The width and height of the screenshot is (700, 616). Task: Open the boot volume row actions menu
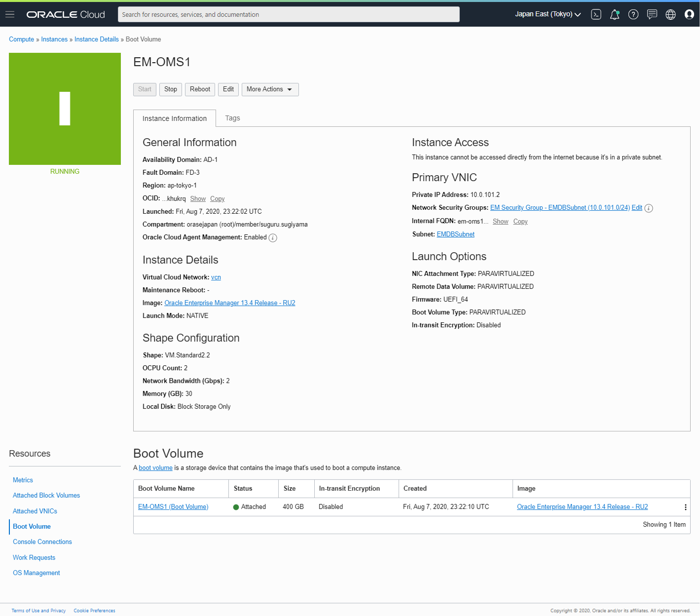685,506
